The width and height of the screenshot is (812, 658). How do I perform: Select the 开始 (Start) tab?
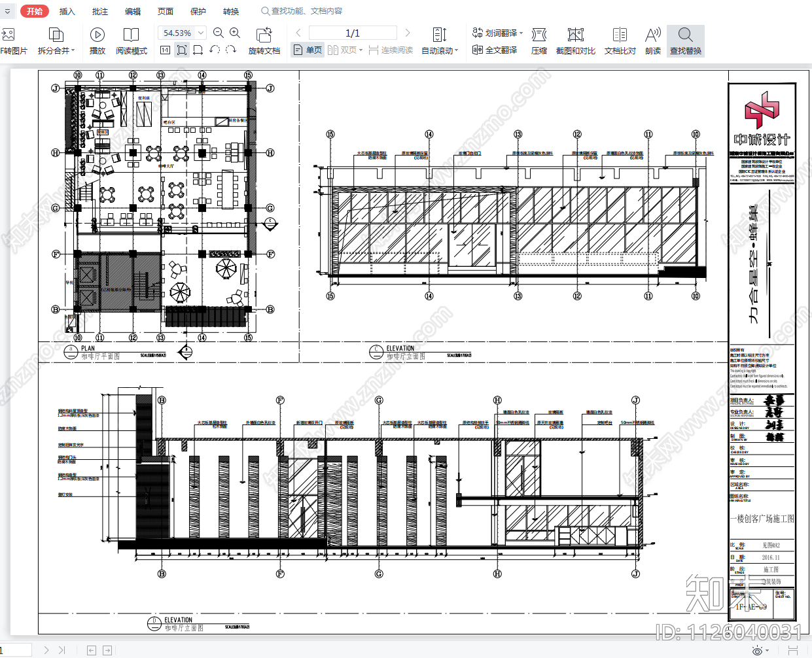[35, 11]
